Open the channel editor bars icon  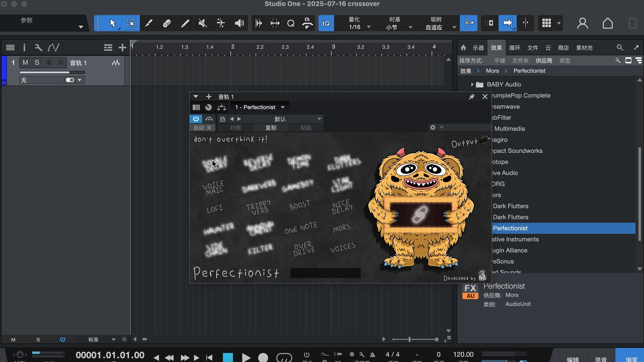click(x=196, y=107)
